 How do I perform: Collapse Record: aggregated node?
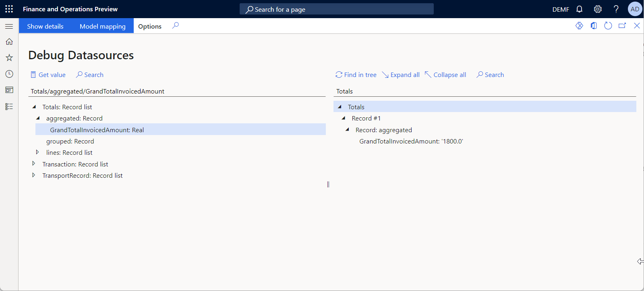click(347, 129)
